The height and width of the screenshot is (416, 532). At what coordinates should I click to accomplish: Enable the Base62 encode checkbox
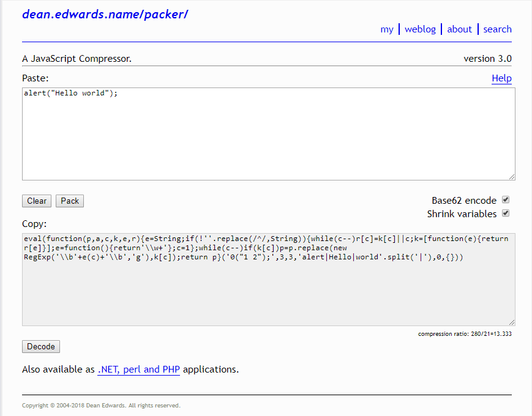(x=506, y=200)
